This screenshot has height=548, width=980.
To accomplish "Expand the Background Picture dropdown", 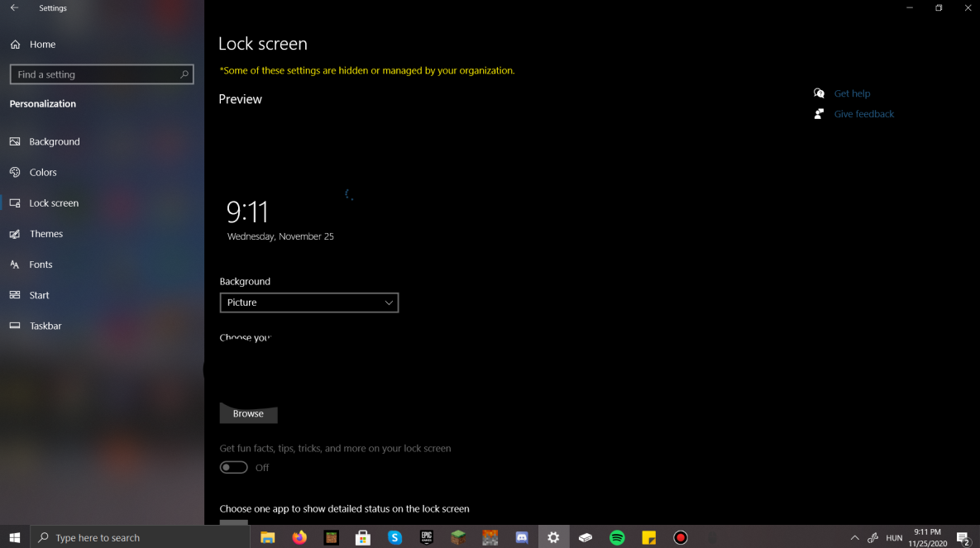I will point(309,303).
